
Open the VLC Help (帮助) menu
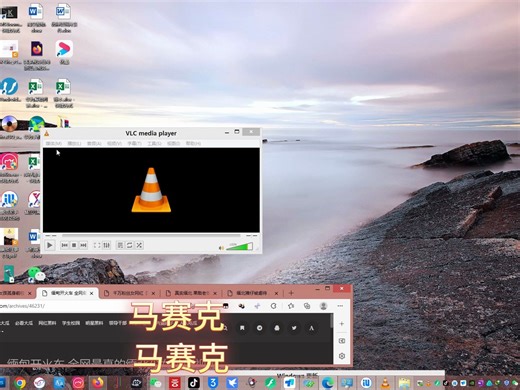[x=193, y=143]
